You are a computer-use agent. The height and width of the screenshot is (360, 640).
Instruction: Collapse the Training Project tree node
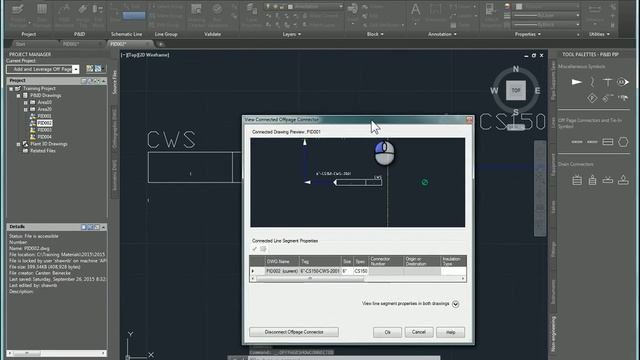11,89
